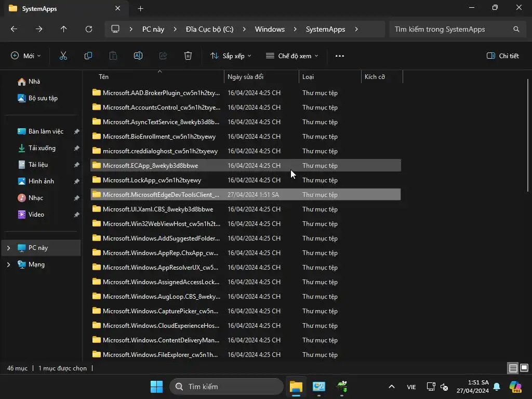Go forward with the right arrow
The height and width of the screenshot is (399, 532).
click(39, 29)
